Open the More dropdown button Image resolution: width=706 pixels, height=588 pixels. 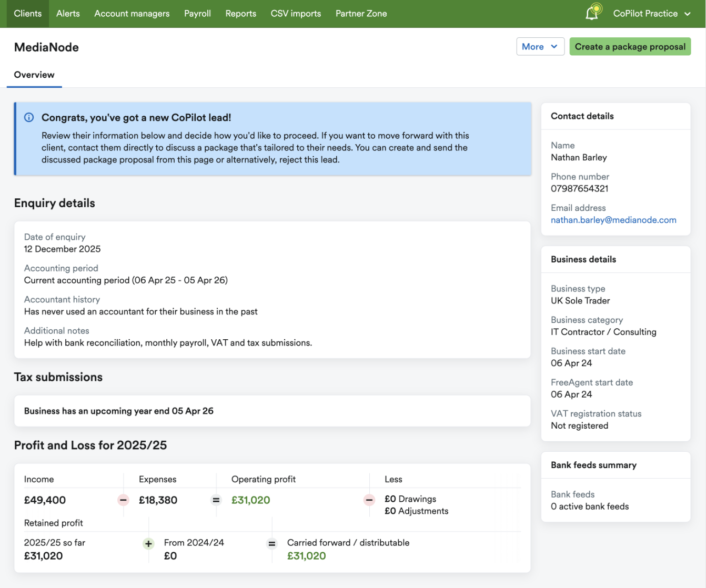pyautogui.click(x=540, y=46)
